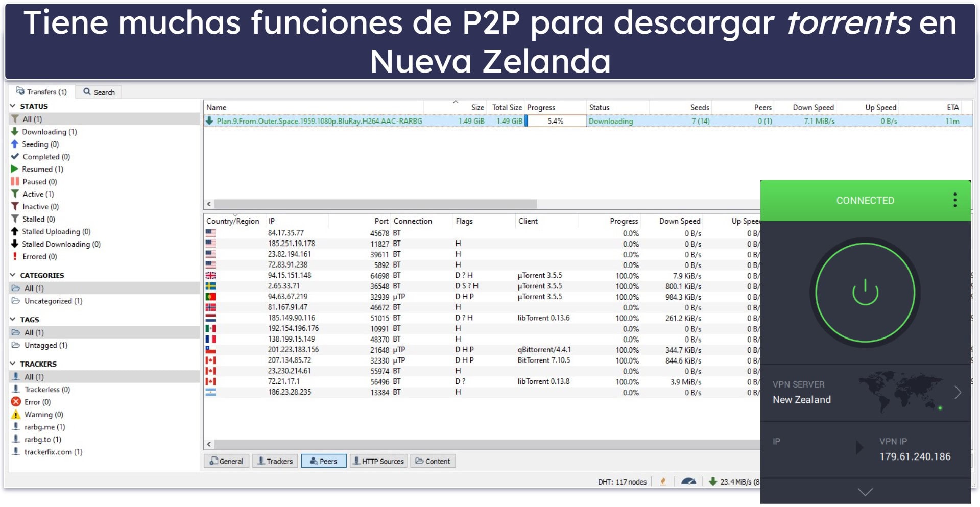Open the Trackers tab
Viewport: 980px width, 507px height.
pos(275,461)
